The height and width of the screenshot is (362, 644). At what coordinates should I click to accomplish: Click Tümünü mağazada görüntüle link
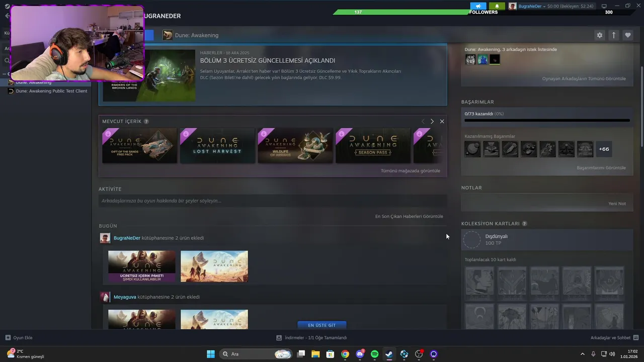tap(410, 171)
